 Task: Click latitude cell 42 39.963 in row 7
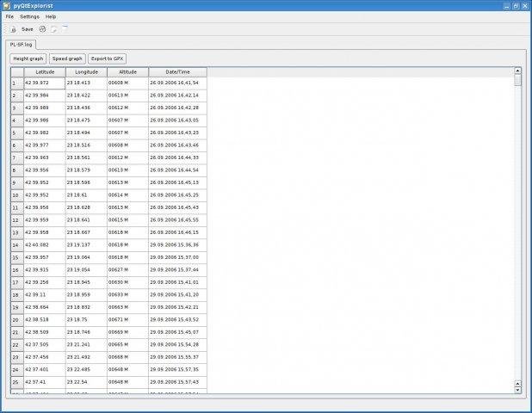[45, 158]
